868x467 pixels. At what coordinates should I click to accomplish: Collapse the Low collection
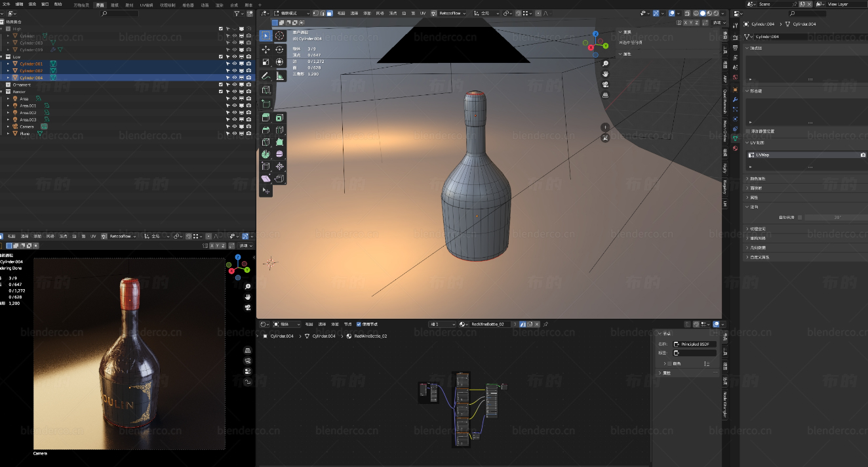click(x=3, y=56)
